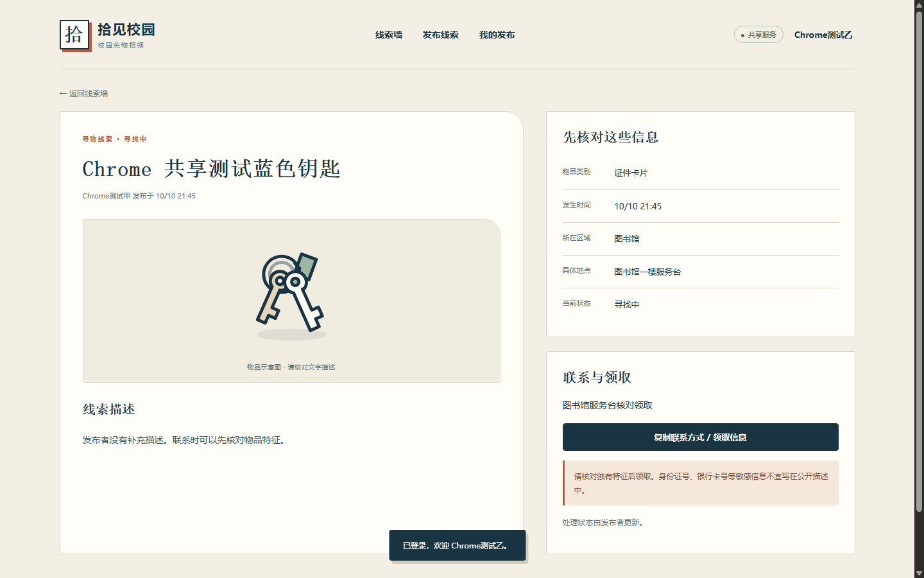Go to 发布线索 in navigation

441,35
